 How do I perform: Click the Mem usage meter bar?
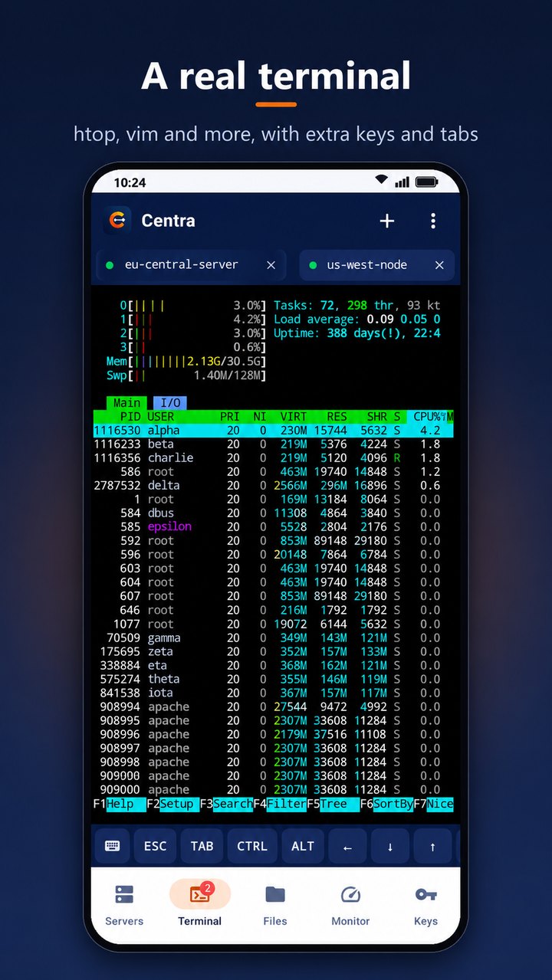186,361
